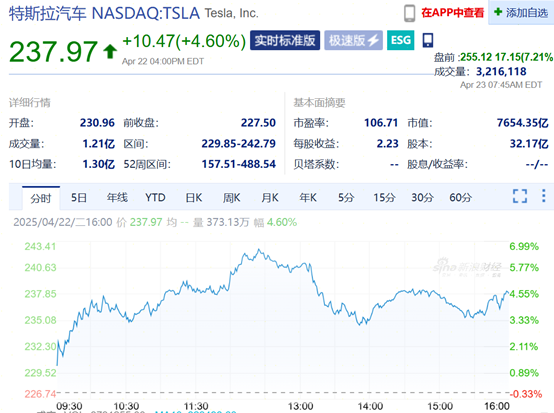Click the blue phone icon next to ESG
Viewport: 554px width, 413px height.
pyautogui.click(x=428, y=40)
